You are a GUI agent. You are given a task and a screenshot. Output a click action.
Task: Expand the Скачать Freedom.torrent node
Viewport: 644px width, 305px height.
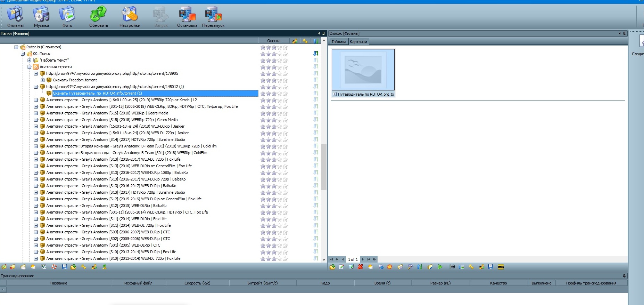43,80
